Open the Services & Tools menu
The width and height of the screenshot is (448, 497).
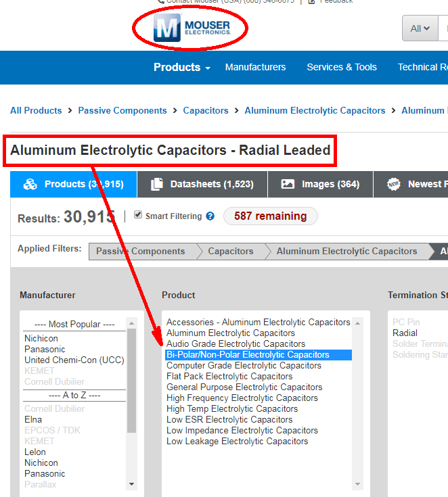342,67
